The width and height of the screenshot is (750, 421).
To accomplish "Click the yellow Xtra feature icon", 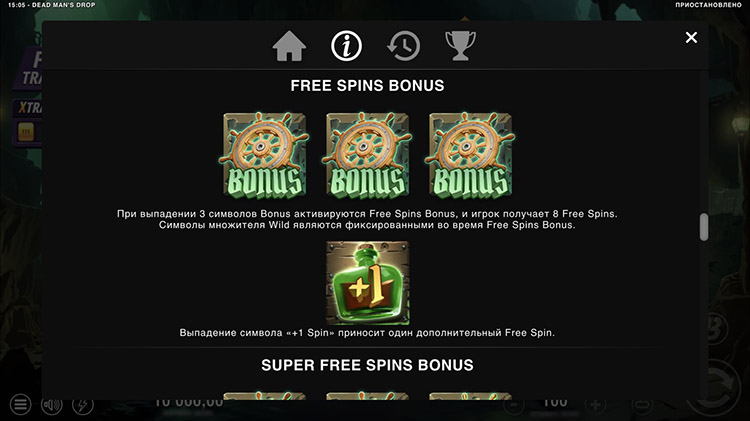I will [26, 132].
